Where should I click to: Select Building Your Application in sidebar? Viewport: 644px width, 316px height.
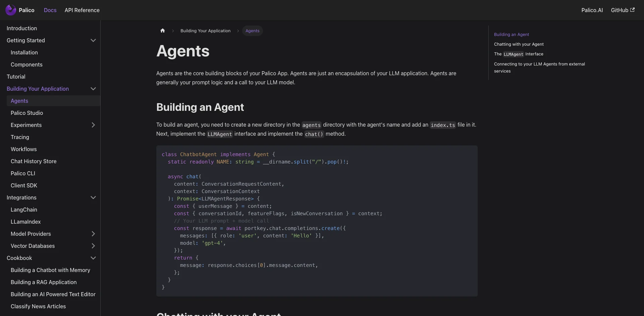point(38,89)
